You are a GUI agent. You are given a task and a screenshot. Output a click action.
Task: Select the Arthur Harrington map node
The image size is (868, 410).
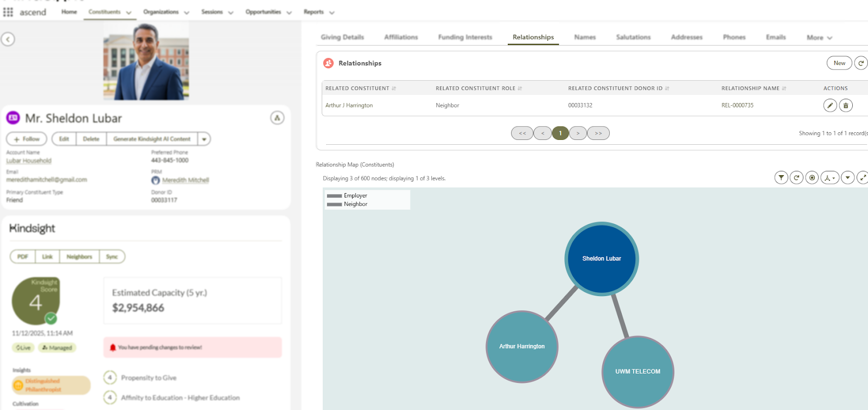(522, 347)
